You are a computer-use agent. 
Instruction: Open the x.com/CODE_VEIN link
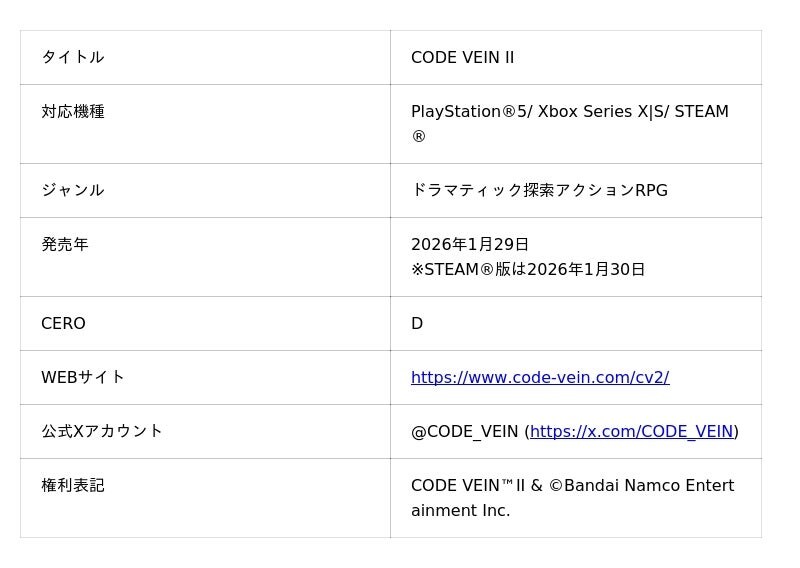(x=631, y=431)
